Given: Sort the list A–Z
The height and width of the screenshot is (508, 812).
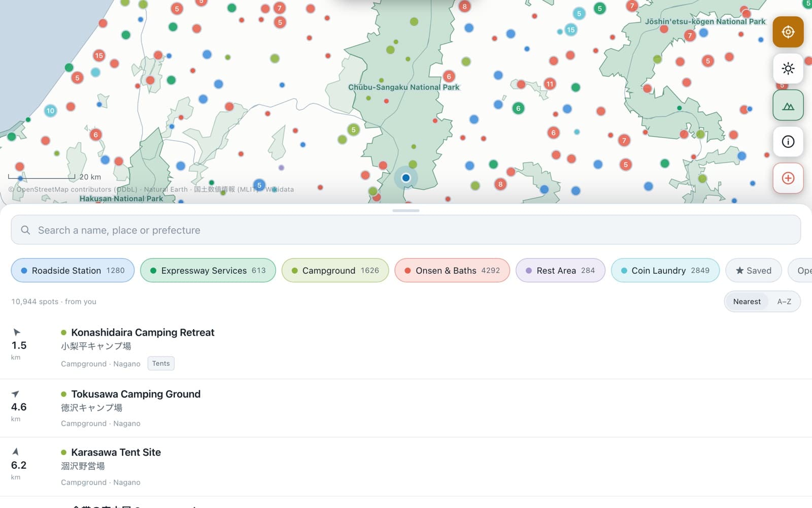Looking at the screenshot, I should pyautogui.click(x=784, y=301).
